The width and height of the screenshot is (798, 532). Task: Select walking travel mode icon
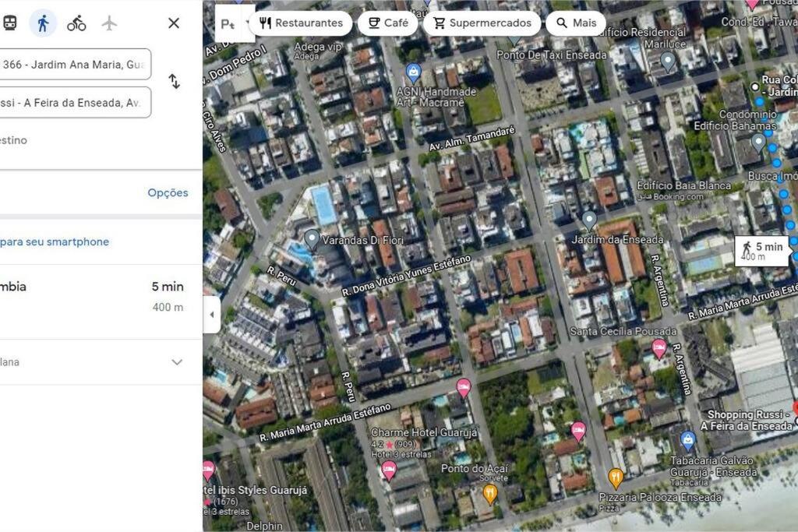[x=43, y=23]
